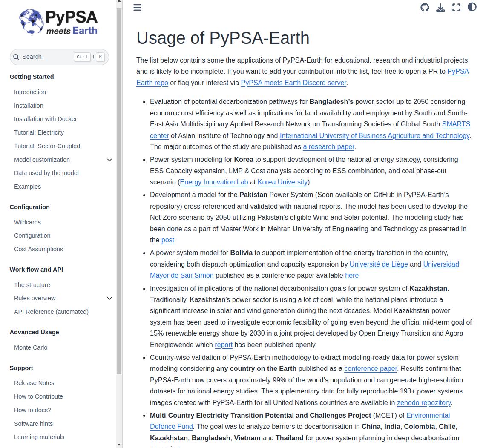The image size is (486, 448).
Task: Open International University of Business Agriculture link
Action: point(375,136)
